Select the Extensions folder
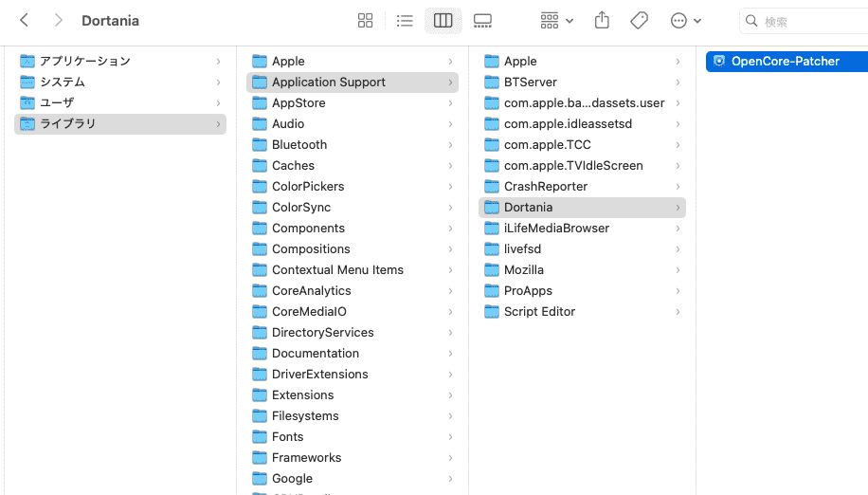This screenshot has height=495, width=868. click(353, 394)
